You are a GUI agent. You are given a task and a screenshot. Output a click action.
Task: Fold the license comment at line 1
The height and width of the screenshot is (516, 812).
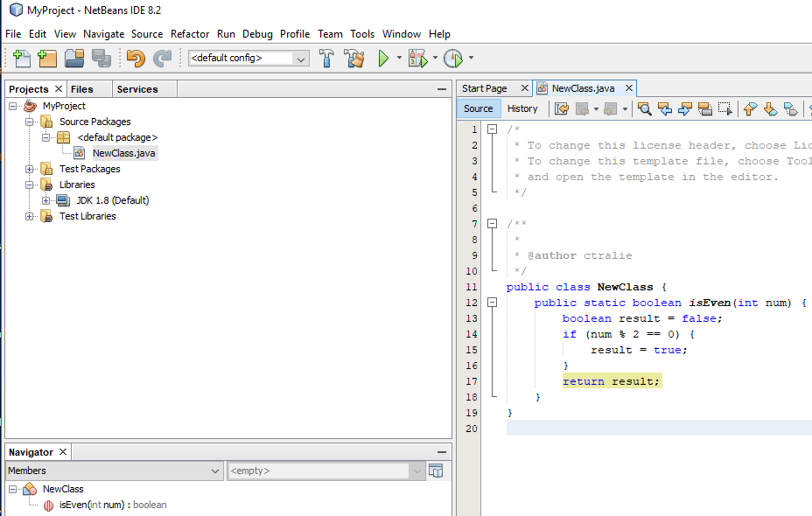point(493,129)
